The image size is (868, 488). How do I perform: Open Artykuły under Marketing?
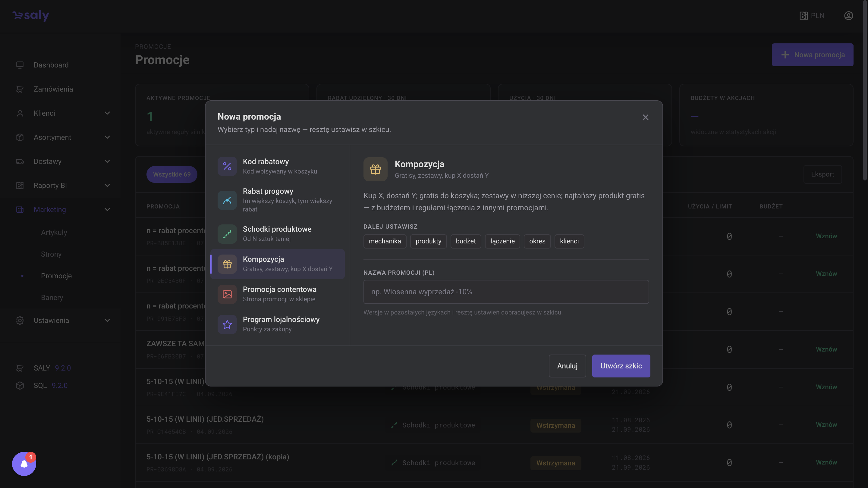(54, 233)
